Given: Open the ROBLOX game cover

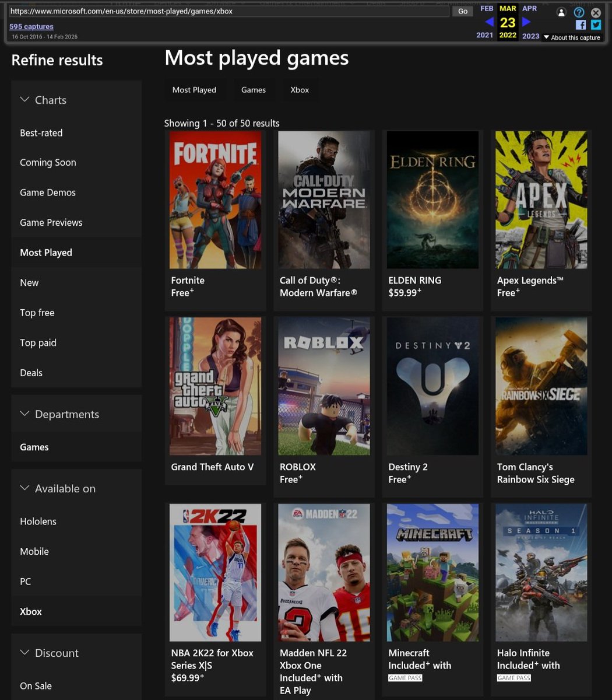Looking at the screenshot, I should point(324,386).
